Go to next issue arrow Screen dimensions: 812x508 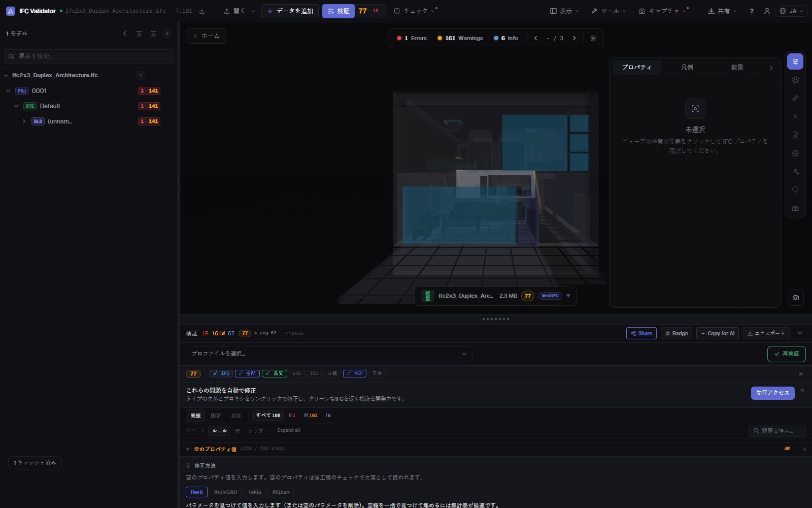[574, 38]
